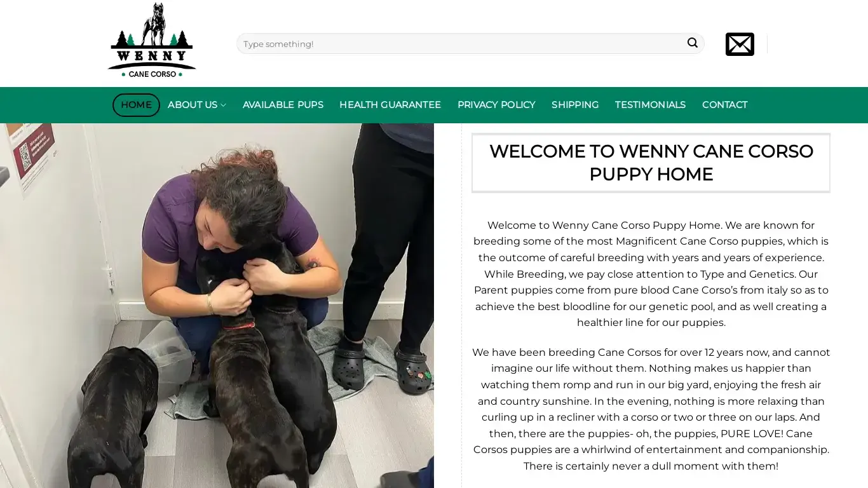Select Health Guarantee in navigation

coord(390,105)
